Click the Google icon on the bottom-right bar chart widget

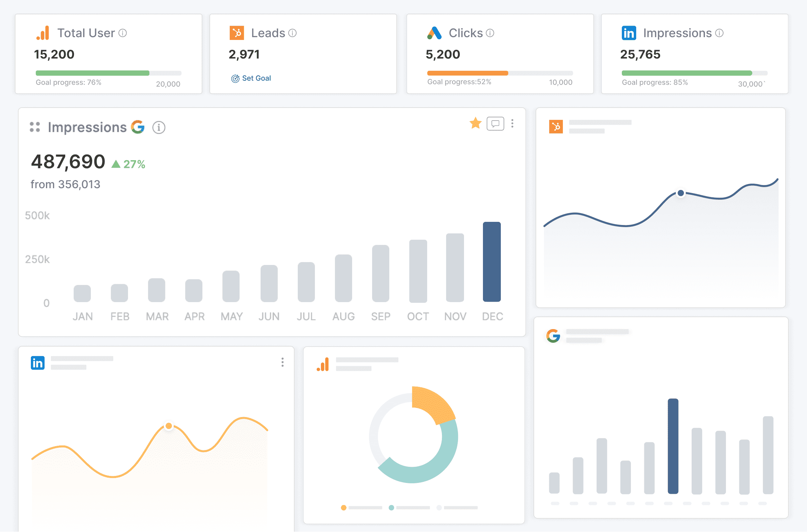point(553,336)
